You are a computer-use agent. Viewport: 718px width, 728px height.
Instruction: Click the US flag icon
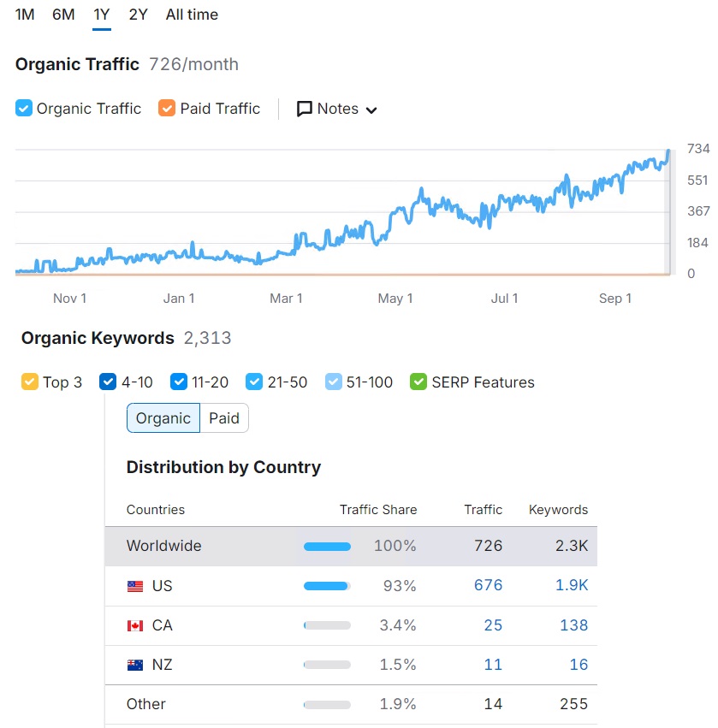click(135, 586)
